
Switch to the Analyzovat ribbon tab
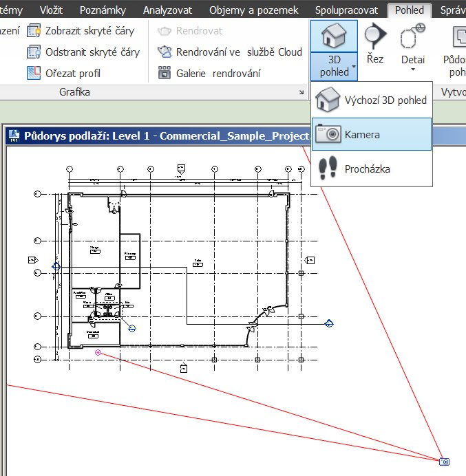(167, 10)
